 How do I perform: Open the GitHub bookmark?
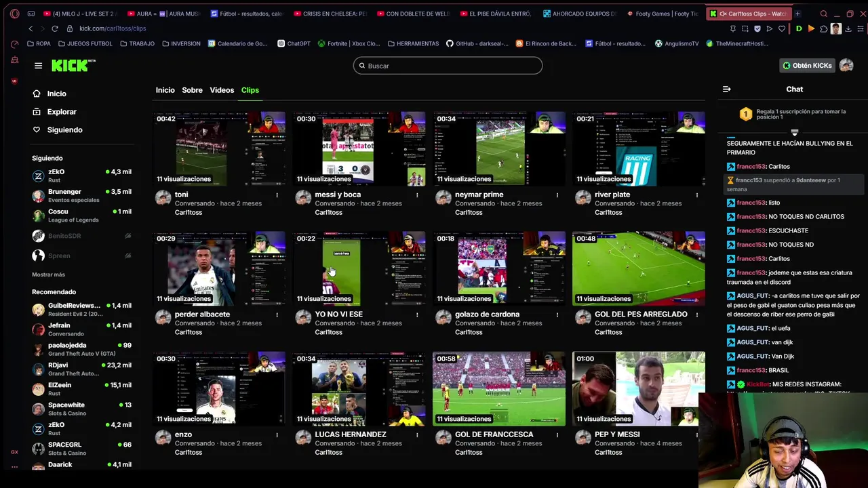coord(477,43)
